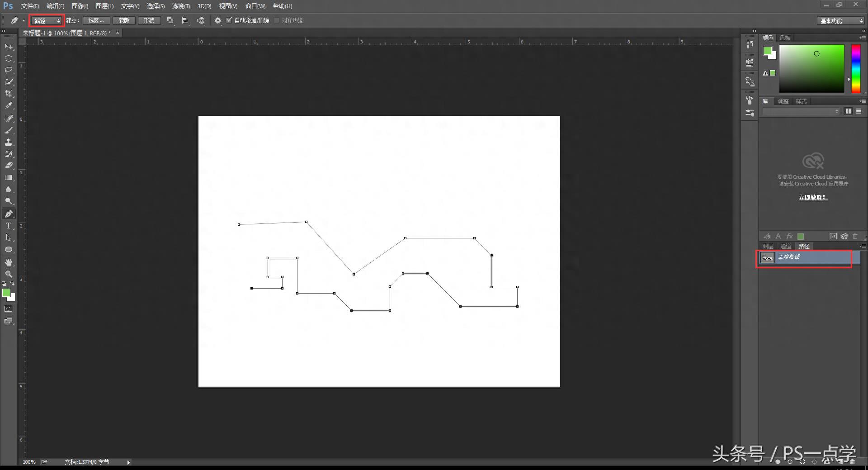This screenshot has width=868, height=470.
Task: Open the 编辑(E) menu
Action: pos(55,6)
